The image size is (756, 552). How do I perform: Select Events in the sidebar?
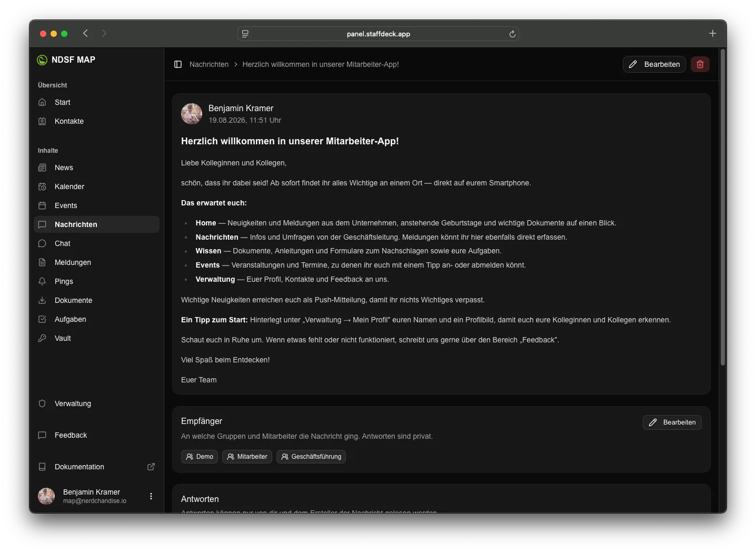coord(97,205)
